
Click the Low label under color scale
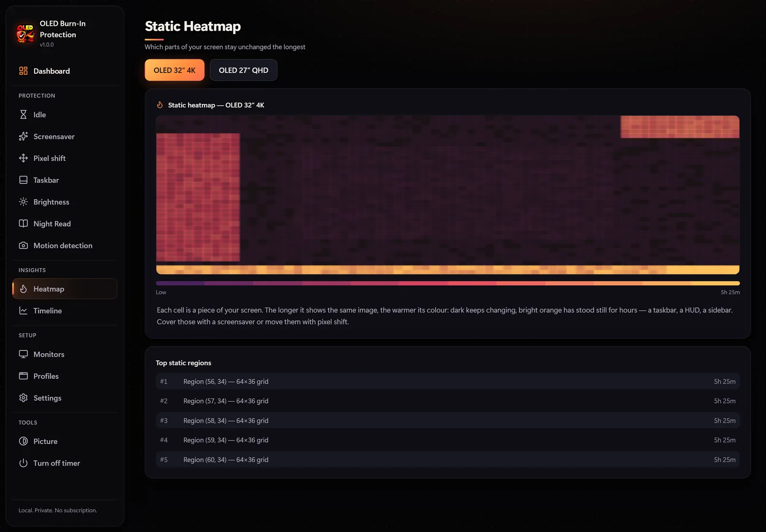click(x=161, y=292)
